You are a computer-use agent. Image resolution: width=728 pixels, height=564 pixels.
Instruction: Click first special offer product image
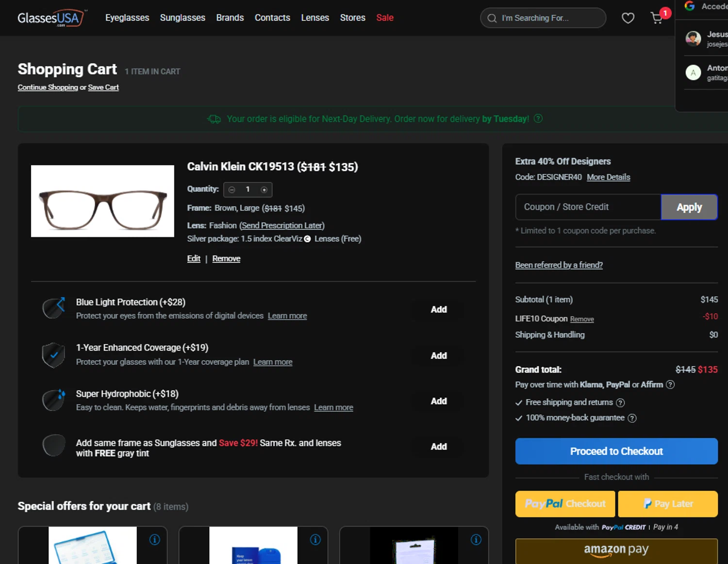[93, 545]
